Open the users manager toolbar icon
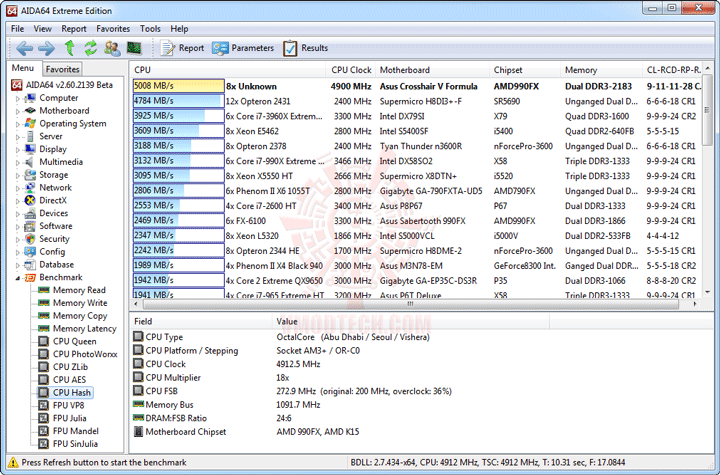This screenshot has height=475, width=720. point(112,48)
